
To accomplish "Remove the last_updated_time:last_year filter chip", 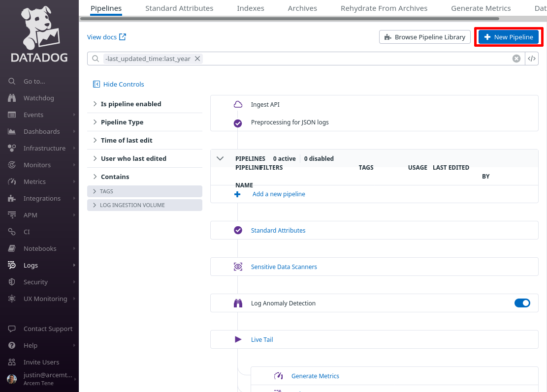I will pos(197,59).
